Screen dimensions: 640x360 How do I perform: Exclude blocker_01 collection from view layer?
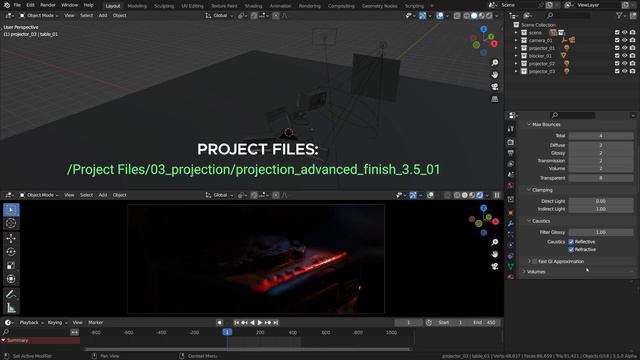617,56
